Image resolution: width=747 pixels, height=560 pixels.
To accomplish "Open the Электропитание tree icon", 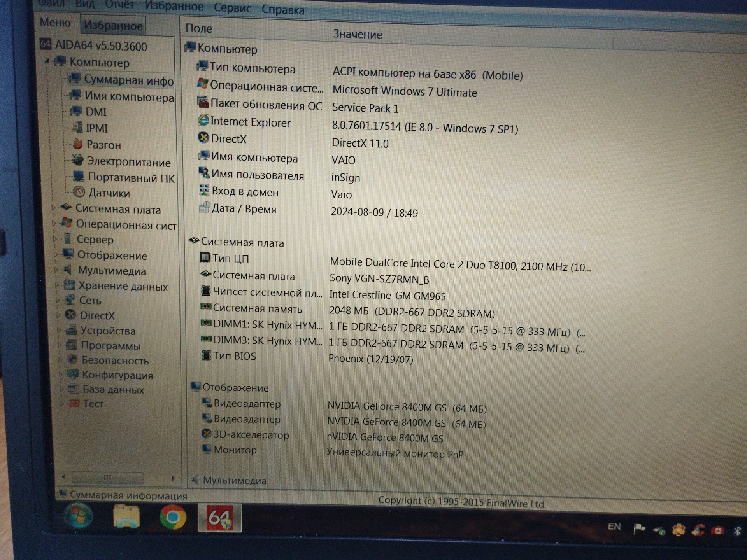I will click(x=78, y=160).
